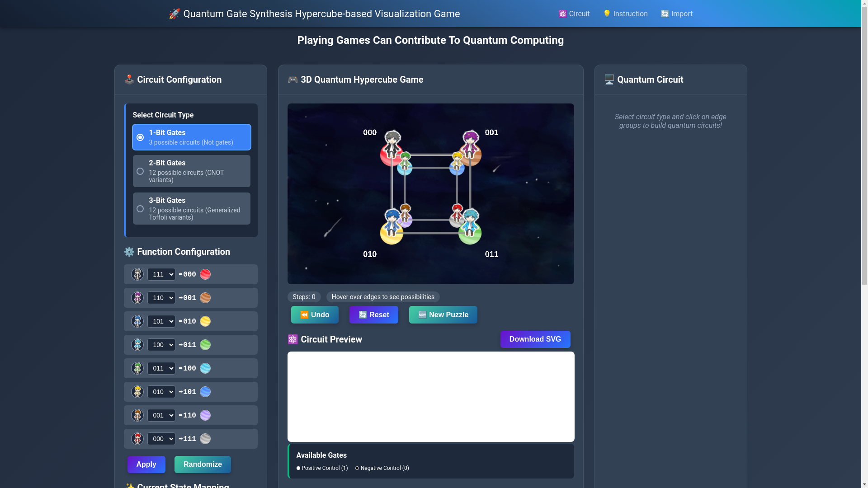The width and height of the screenshot is (868, 488).
Task: Randomize the function mapping
Action: 203,465
